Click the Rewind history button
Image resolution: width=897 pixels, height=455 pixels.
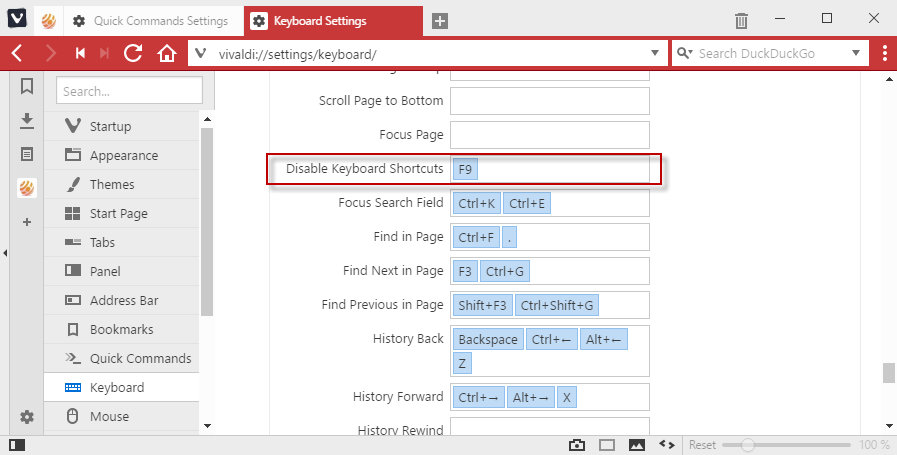80,54
